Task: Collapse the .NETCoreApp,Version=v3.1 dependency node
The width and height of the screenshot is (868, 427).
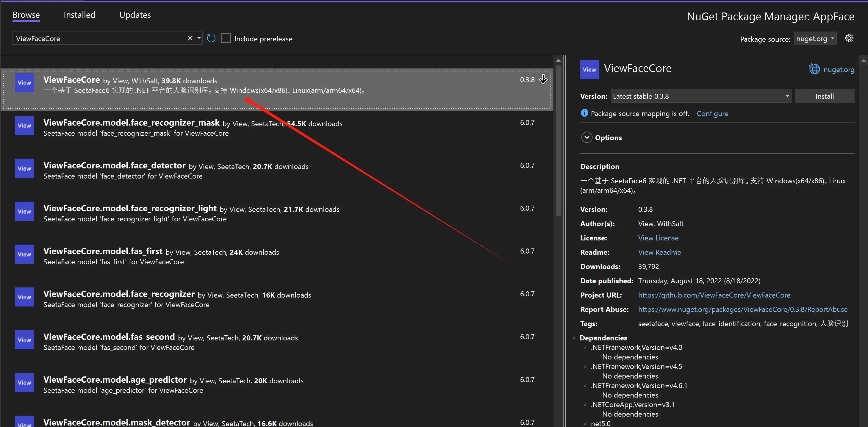Action: pos(585,404)
